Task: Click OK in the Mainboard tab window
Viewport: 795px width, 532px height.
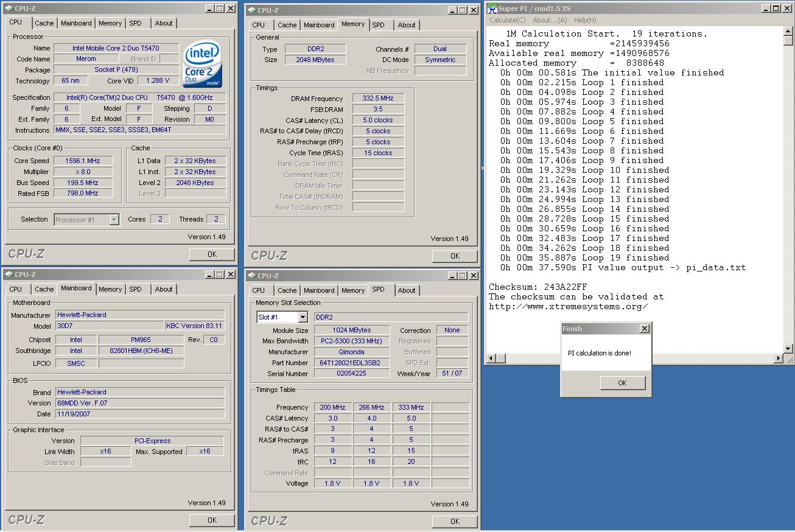Action: [212, 520]
